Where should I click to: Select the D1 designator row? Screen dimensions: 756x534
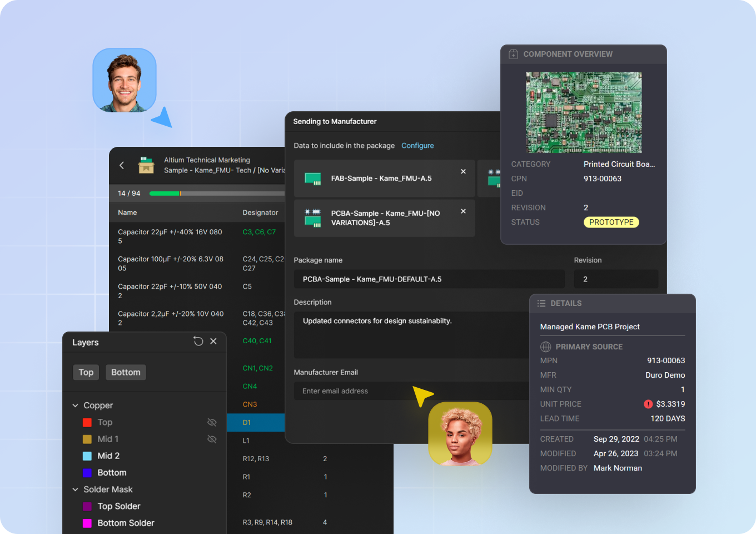click(x=255, y=423)
